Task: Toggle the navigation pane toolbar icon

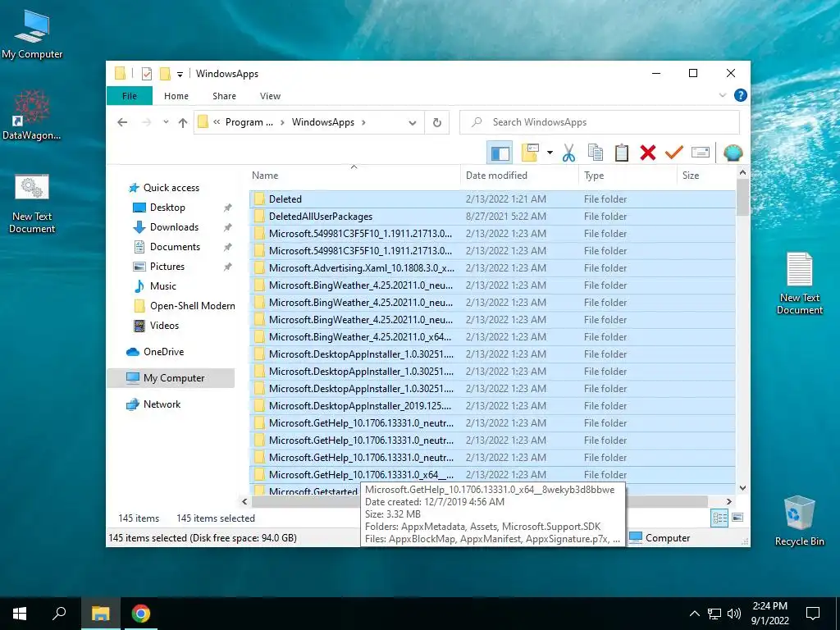Action: click(x=500, y=153)
